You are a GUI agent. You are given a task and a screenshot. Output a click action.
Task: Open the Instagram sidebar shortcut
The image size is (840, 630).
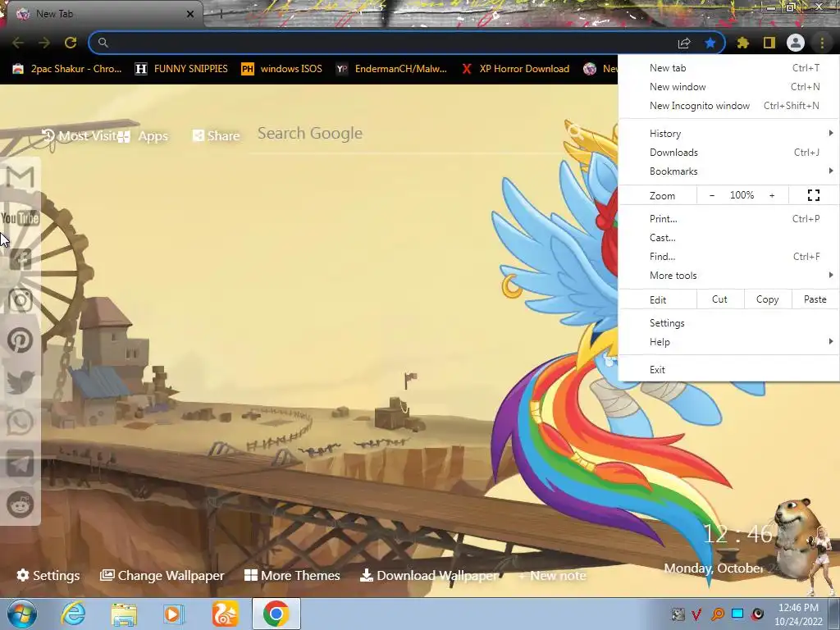(21, 300)
